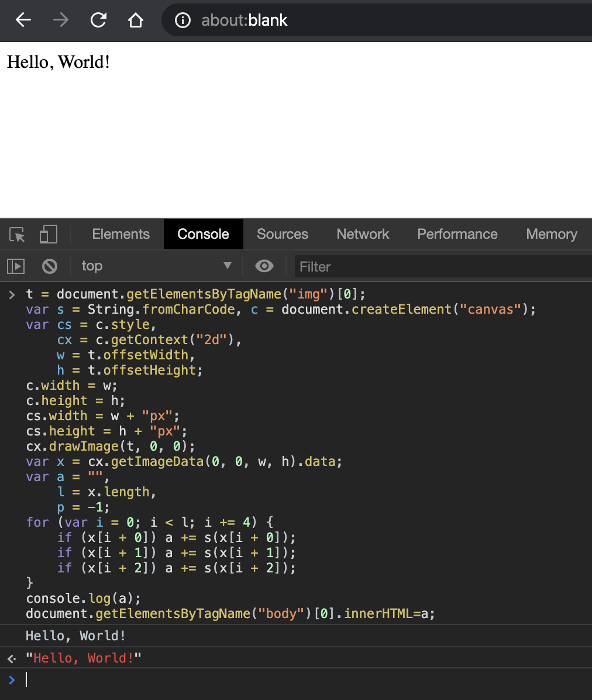This screenshot has height=700, width=592.
Task: Open the Elements tab
Action: tap(121, 234)
